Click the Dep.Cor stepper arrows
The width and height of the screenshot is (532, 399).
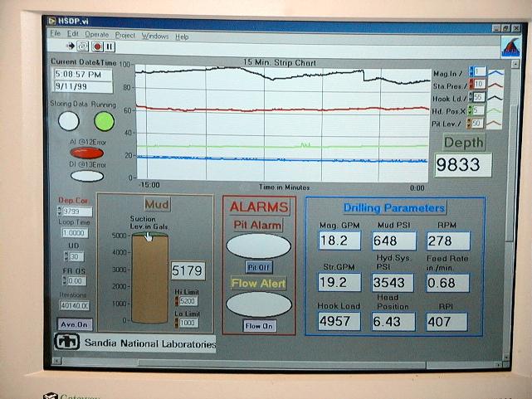58,212
